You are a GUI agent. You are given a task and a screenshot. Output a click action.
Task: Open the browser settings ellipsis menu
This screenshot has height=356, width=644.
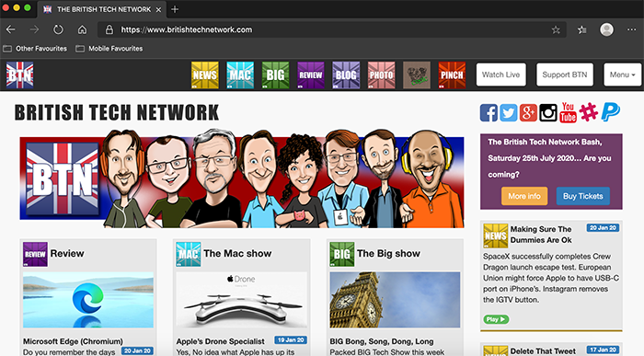(x=632, y=29)
